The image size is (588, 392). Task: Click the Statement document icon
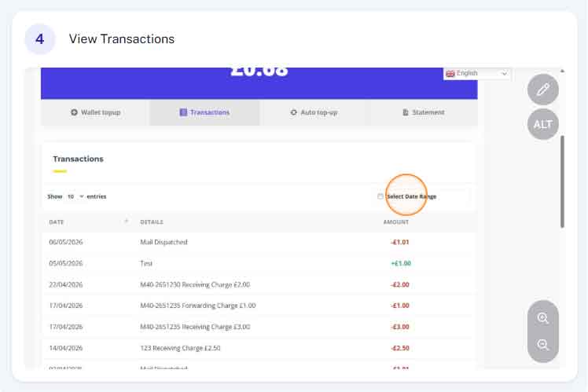pos(406,112)
